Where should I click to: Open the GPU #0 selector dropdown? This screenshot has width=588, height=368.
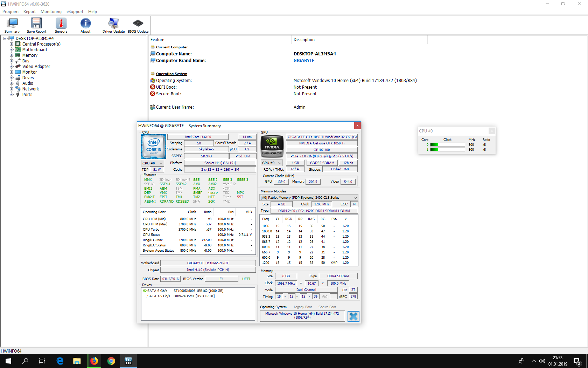(272, 163)
